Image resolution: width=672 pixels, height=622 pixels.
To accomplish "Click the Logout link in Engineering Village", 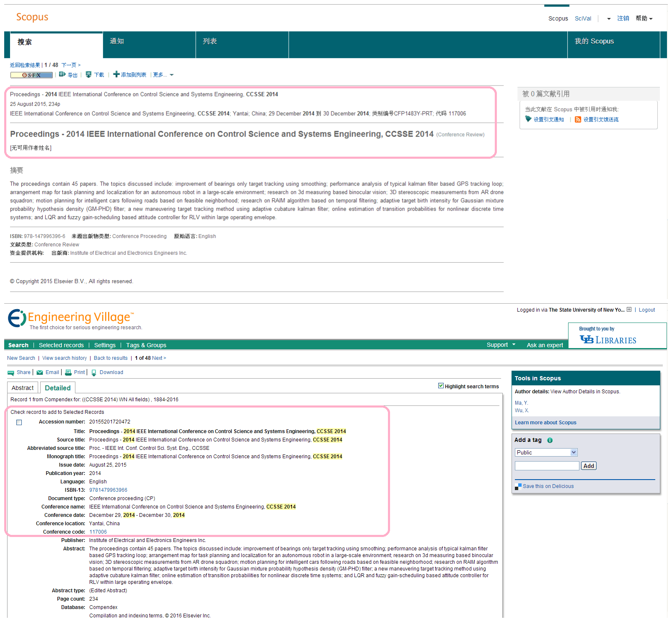I will [647, 310].
